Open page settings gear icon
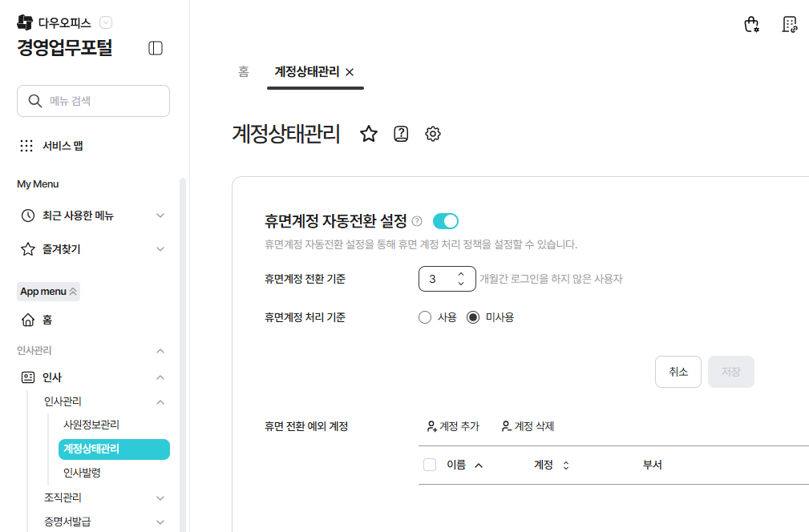Image resolution: width=809 pixels, height=532 pixels. click(433, 134)
